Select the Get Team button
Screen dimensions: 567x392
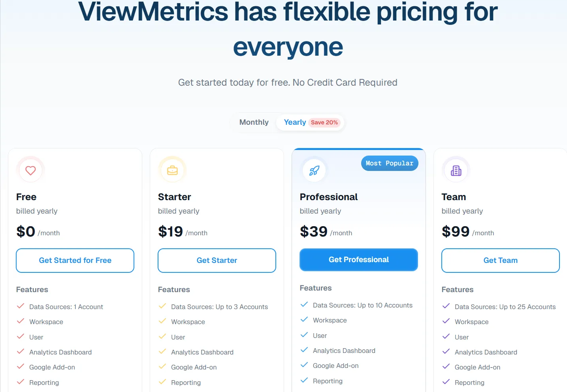pos(500,261)
